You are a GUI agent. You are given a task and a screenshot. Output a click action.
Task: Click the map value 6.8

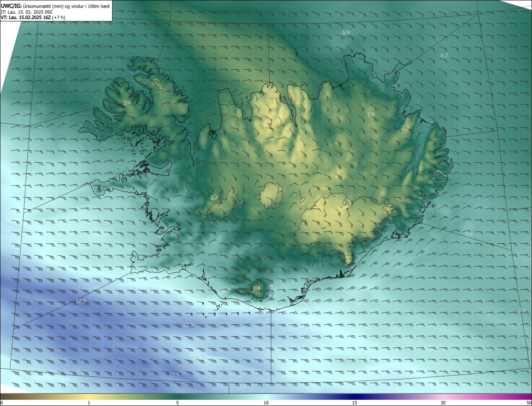[x=346, y=32]
